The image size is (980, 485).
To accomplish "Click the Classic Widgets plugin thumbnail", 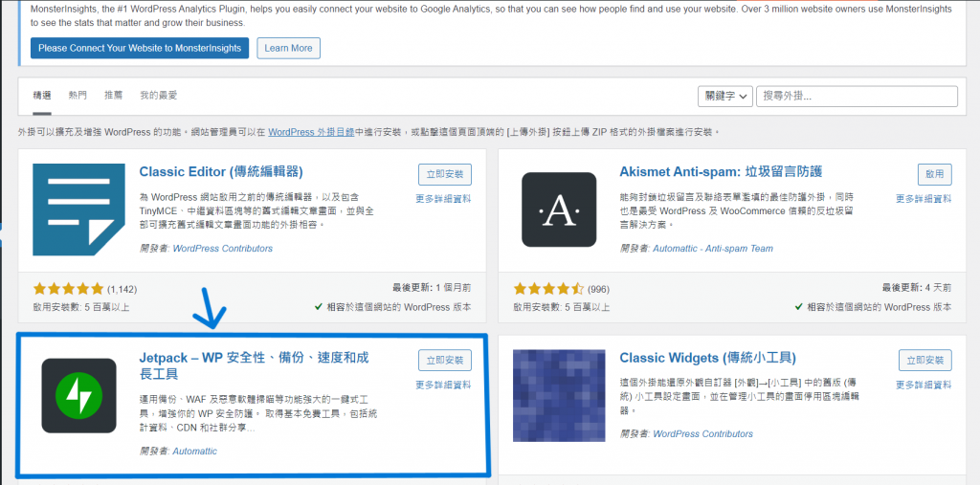I will click(x=559, y=396).
